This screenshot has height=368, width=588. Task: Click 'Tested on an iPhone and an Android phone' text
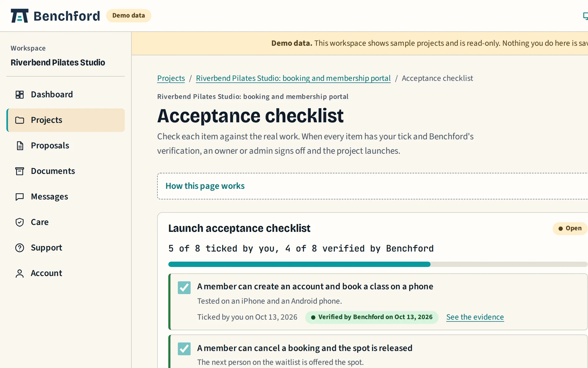(269, 301)
